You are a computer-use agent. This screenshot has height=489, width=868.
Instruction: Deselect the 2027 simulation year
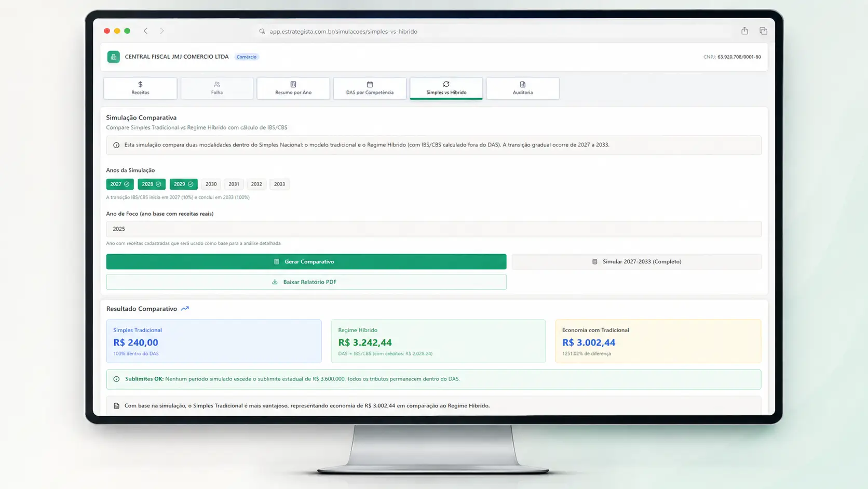point(120,184)
